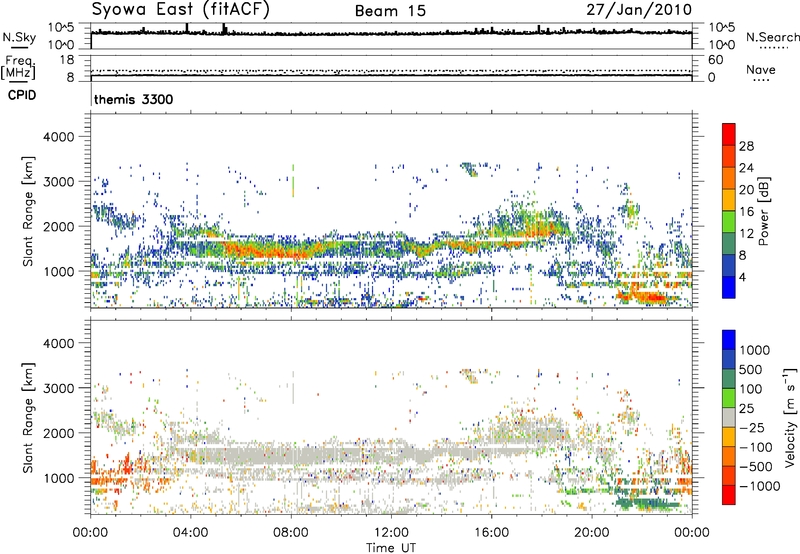Click the '20:00' time axis label
800x554 pixels.
click(x=592, y=533)
